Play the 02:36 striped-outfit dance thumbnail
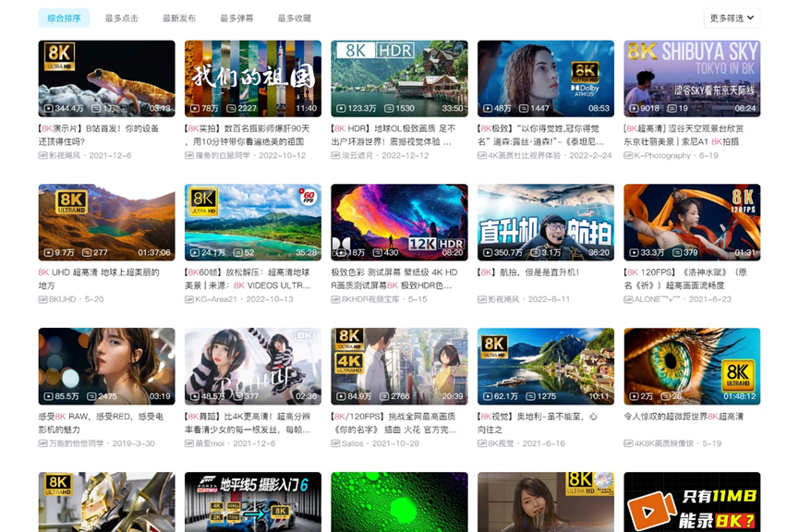This screenshot has height=532, width=799. (x=253, y=367)
